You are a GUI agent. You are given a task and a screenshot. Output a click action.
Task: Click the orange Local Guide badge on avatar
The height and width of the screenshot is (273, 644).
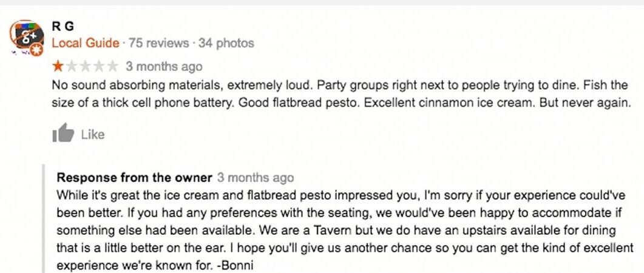[37, 50]
